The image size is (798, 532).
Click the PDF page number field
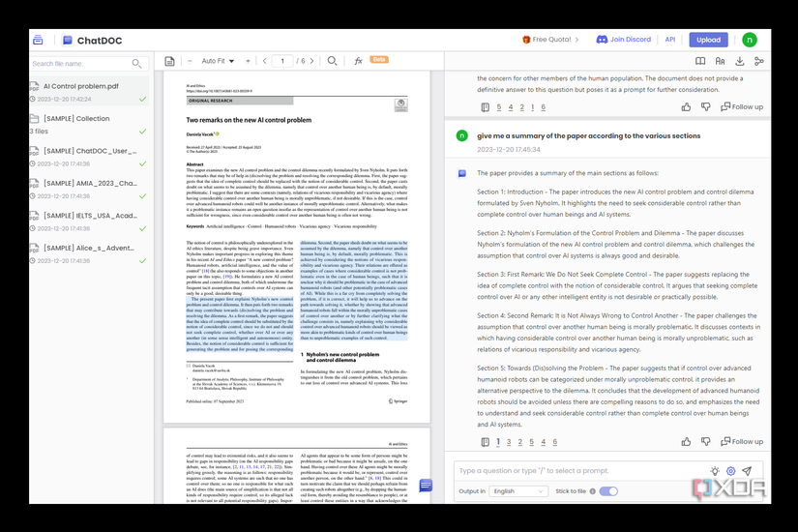282,61
